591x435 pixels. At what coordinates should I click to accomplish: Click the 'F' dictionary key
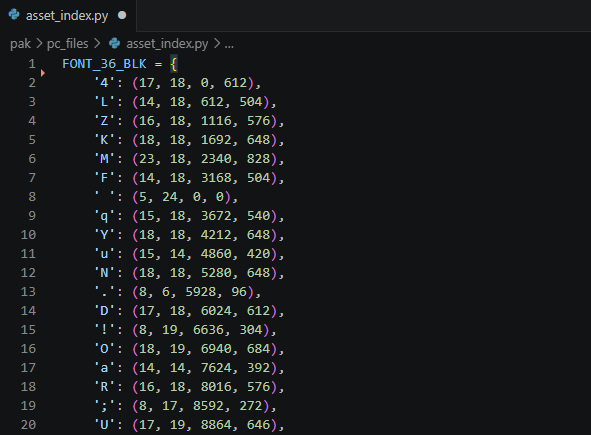click(x=104, y=178)
